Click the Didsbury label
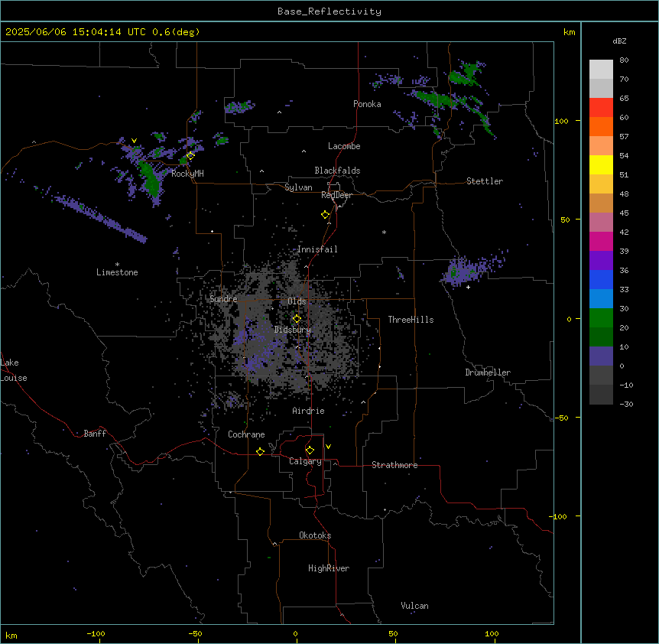The height and width of the screenshot is (644, 659). (293, 330)
